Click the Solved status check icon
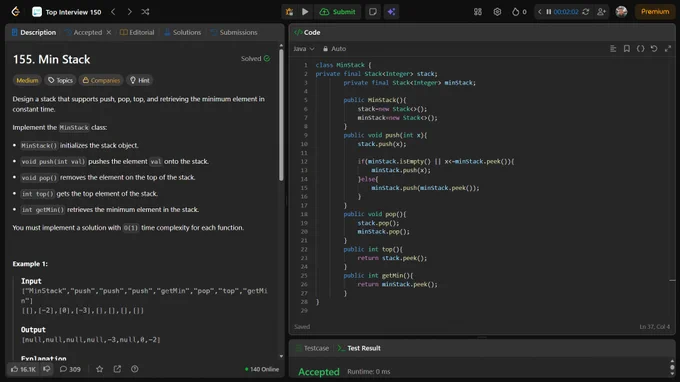The height and width of the screenshot is (382, 680). point(267,59)
